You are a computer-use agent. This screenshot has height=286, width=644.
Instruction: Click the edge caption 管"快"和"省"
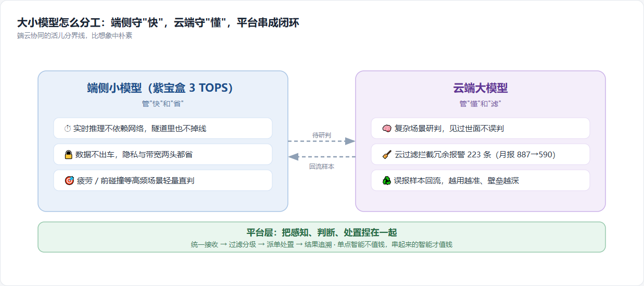pyautogui.click(x=162, y=104)
